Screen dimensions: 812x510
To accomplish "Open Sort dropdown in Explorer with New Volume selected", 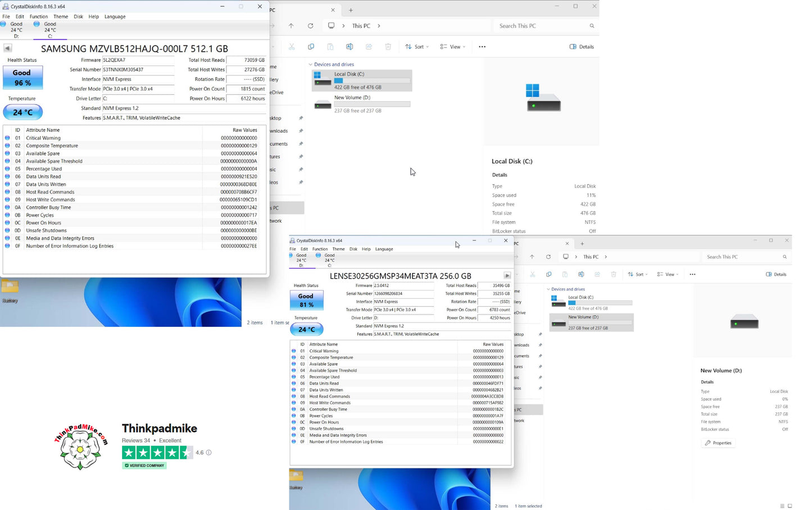I will click(638, 274).
